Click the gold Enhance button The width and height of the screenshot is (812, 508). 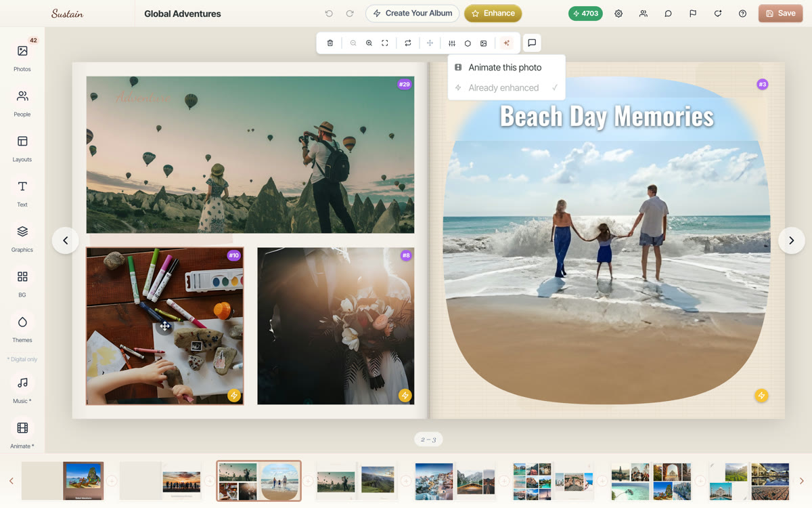(x=493, y=14)
